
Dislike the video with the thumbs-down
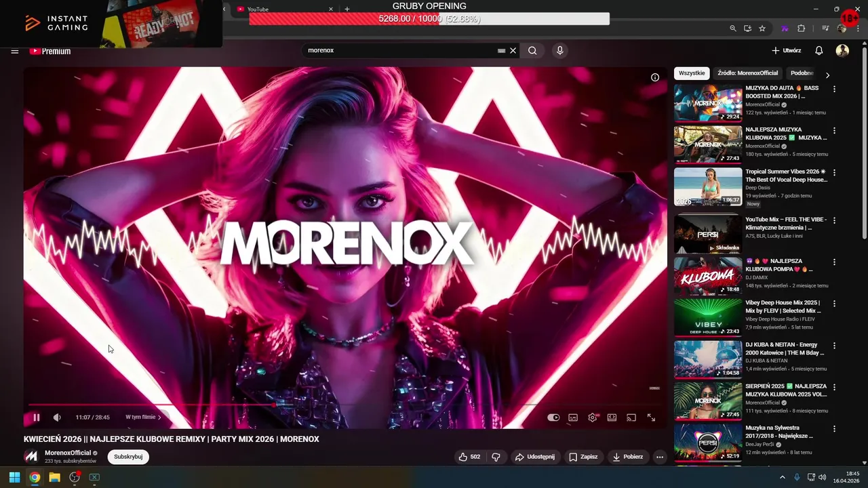tap(496, 457)
